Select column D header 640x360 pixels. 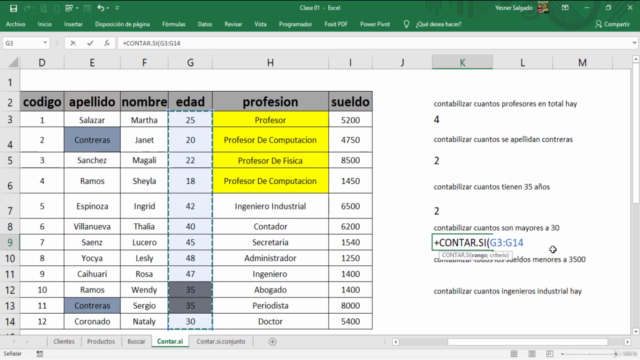[x=42, y=62]
